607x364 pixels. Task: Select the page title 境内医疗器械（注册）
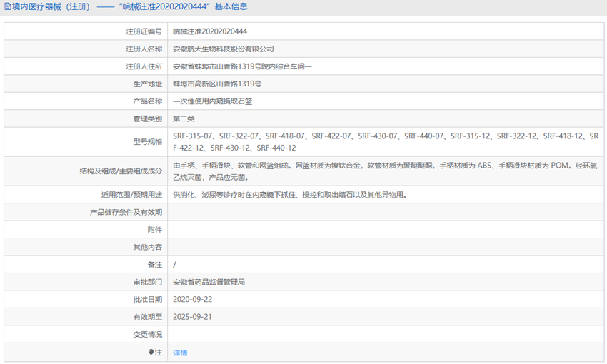(x=51, y=6)
